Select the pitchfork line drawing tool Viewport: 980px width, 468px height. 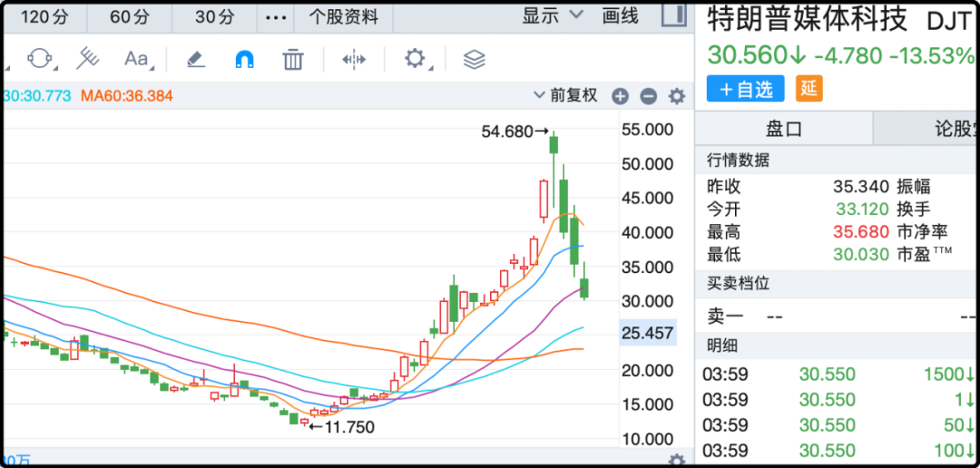click(x=87, y=59)
